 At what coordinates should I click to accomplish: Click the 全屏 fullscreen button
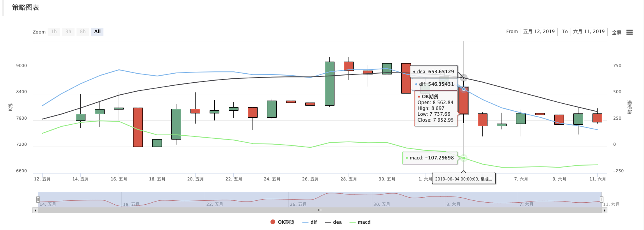617,33
